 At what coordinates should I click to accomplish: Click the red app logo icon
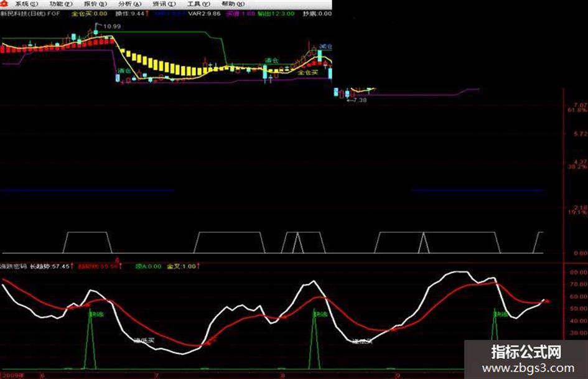pos(4,4)
